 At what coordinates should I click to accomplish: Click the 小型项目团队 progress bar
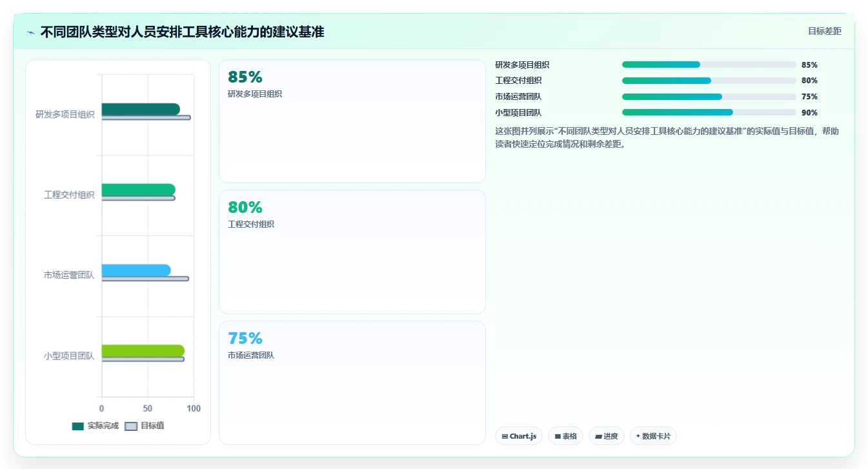click(709, 112)
